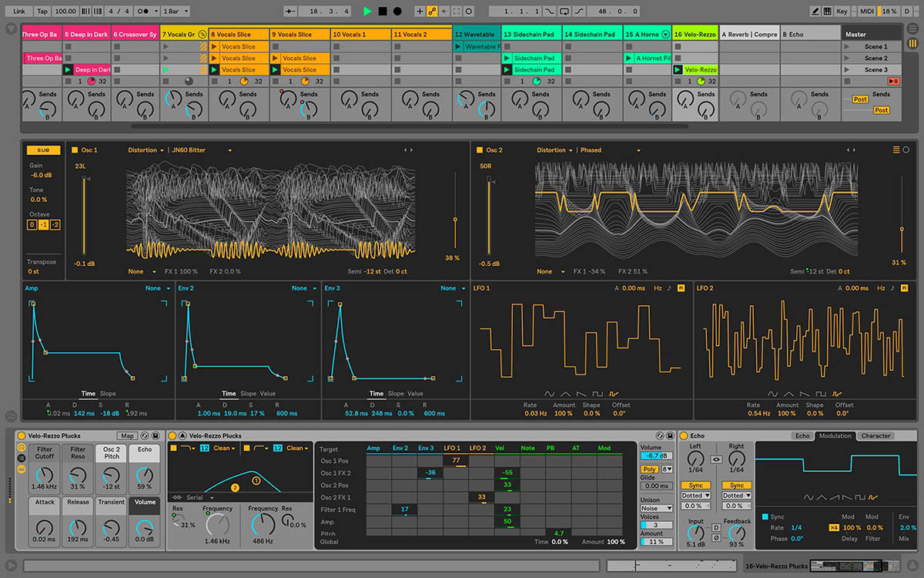Click the metronome icon next to time signature
Image resolution: width=924 pixels, height=578 pixels.
(x=142, y=12)
